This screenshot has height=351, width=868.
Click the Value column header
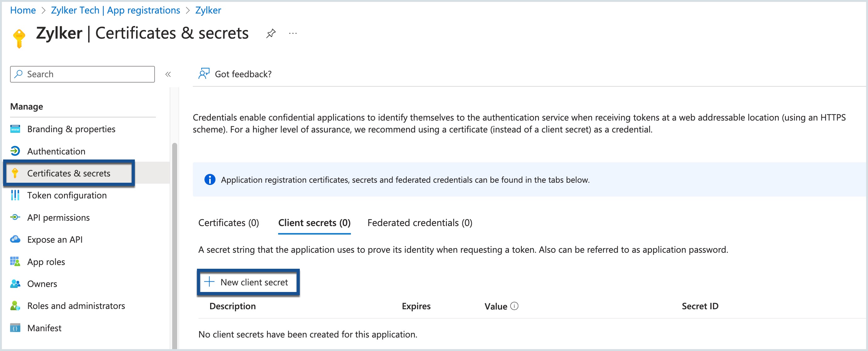coord(495,306)
